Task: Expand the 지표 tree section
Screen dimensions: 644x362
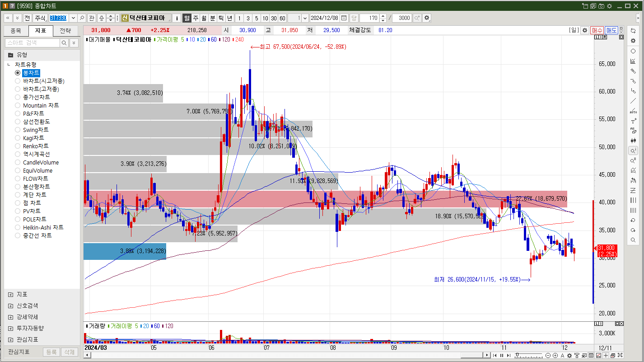Action: [x=10, y=294]
